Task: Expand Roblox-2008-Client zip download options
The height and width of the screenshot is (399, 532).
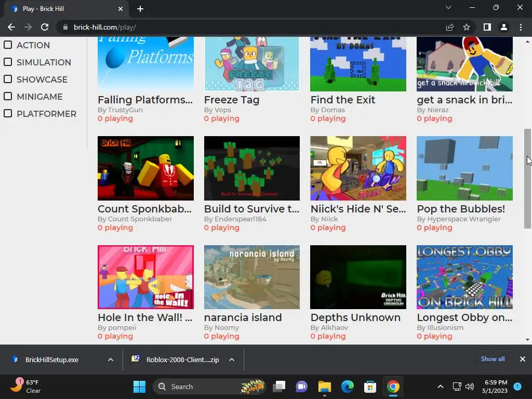Action: (x=232, y=360)
